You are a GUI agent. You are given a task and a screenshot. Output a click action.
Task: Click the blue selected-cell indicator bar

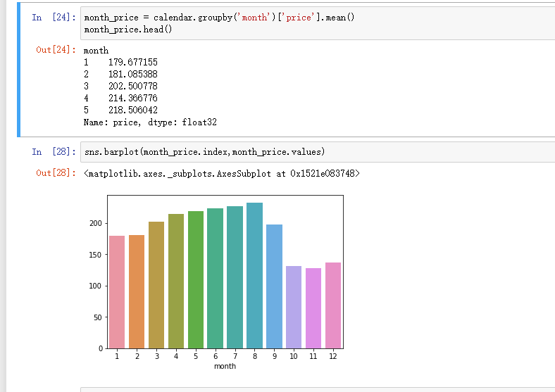tap(19, 70)
